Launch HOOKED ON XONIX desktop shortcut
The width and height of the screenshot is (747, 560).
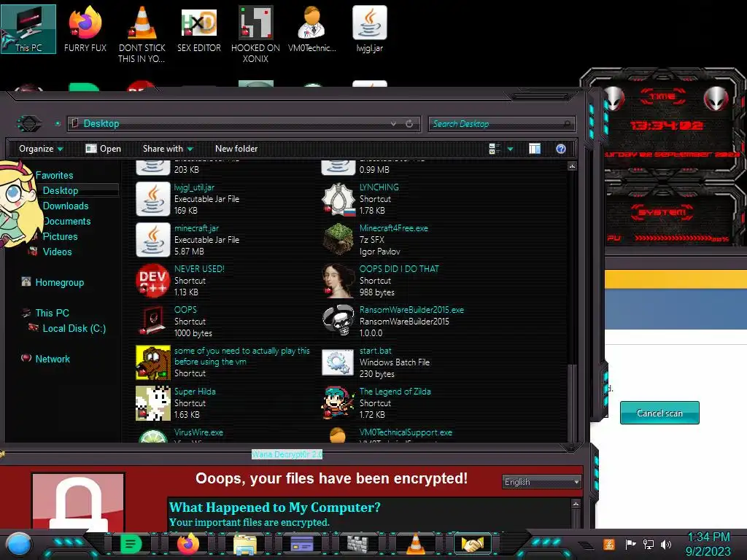[x=255, y=34]
